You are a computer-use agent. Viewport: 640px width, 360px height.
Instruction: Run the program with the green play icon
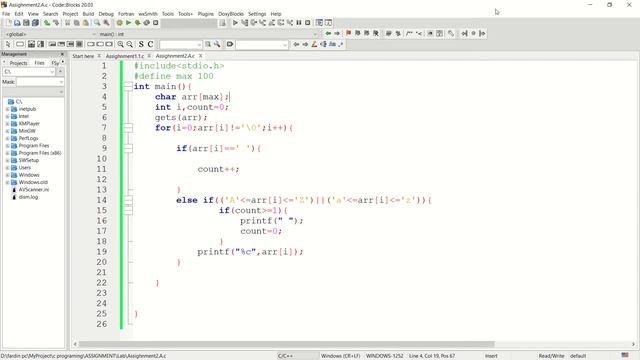[x=129, y=23]
